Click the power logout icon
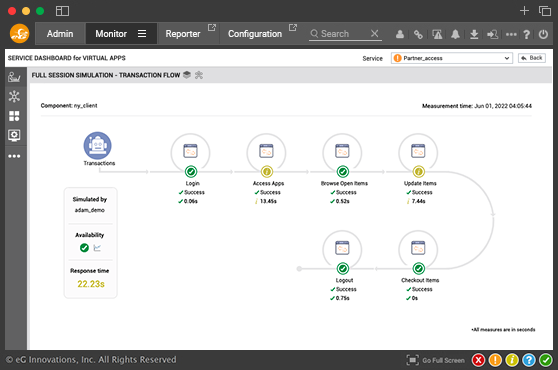Image resolution: width=558 pixels, height=370 pixels. click(543, 34)
